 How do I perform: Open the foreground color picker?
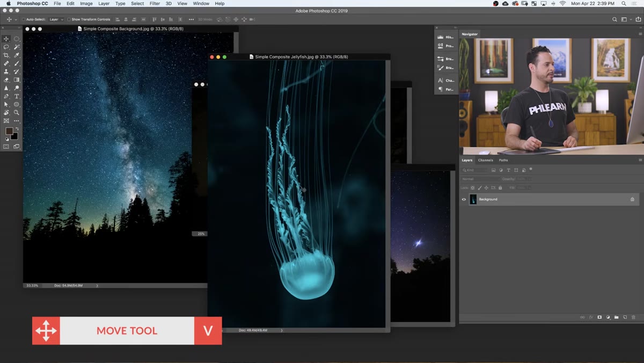[x=9, y=131]
